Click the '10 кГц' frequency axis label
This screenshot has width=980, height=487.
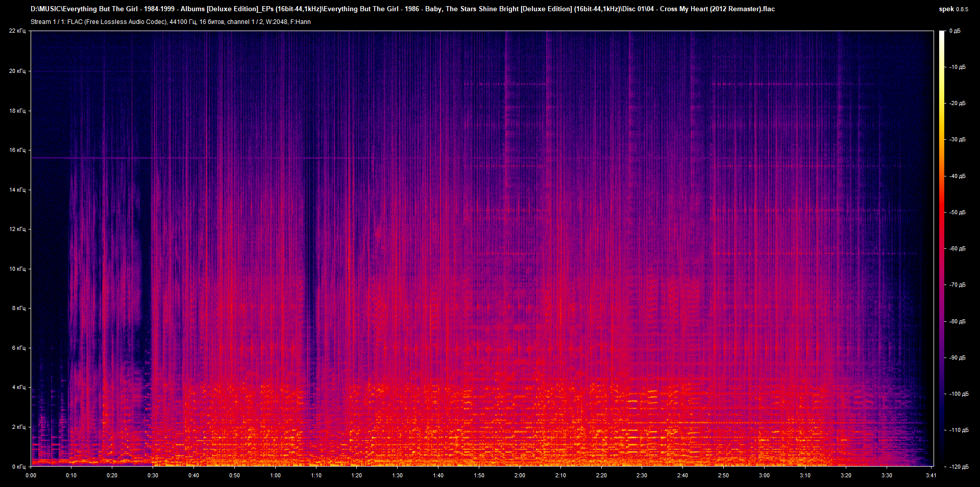(17, 269)
